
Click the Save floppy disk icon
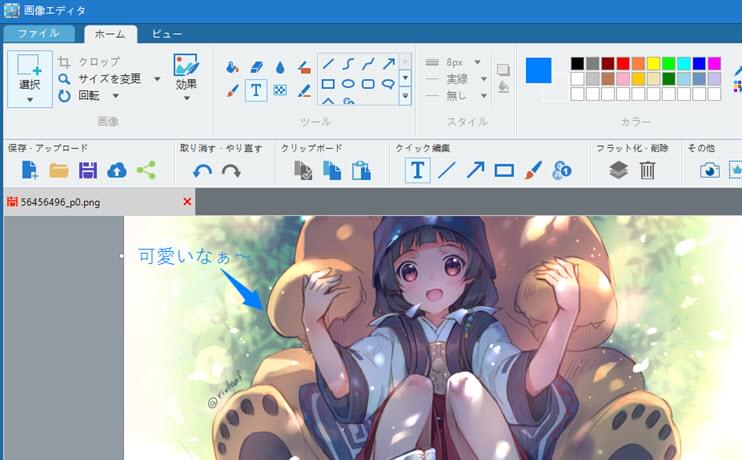tap(88, 170)
